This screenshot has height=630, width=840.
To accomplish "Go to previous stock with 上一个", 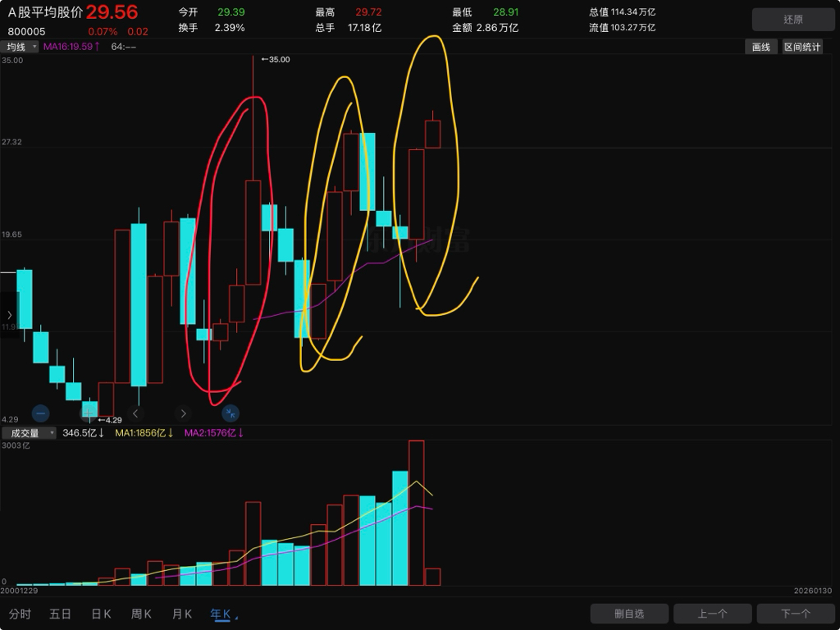I will coord(713,614).
